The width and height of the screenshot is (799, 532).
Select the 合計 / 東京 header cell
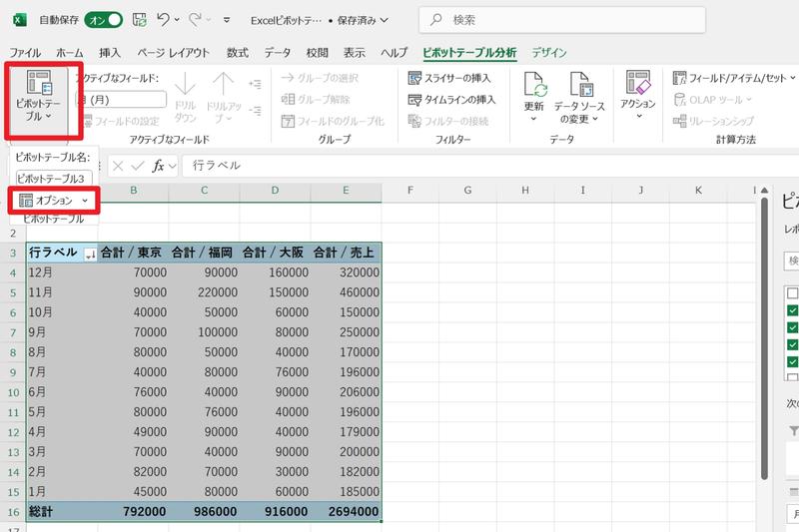[x=134, y=253]
